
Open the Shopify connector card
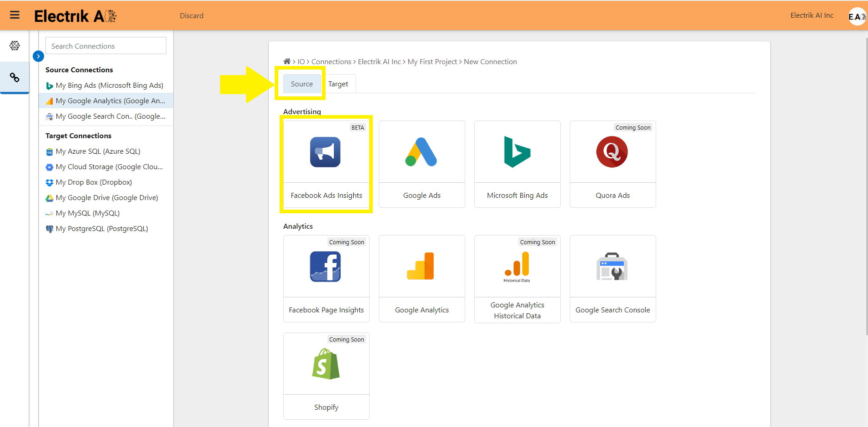[326, 376]
